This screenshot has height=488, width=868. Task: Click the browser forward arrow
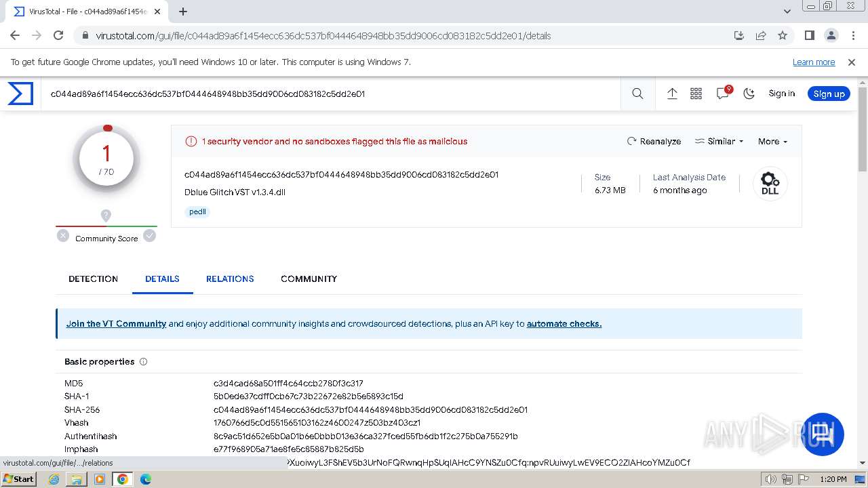(x=37, y=35)
